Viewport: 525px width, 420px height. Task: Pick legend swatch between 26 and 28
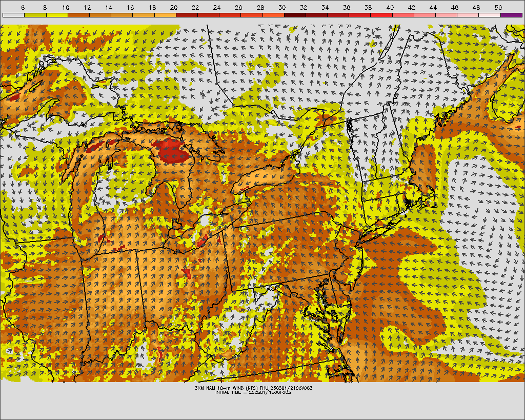(x=251, y=15)
